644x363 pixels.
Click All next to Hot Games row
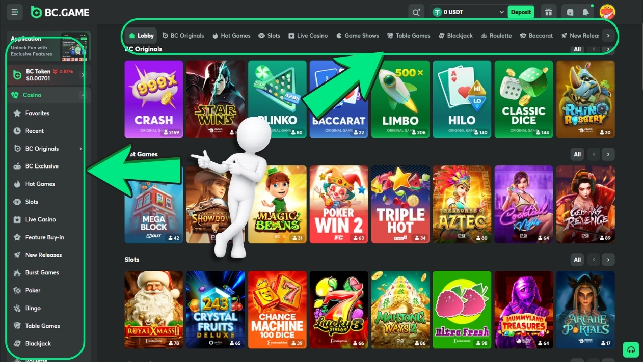tap(577, 154)
